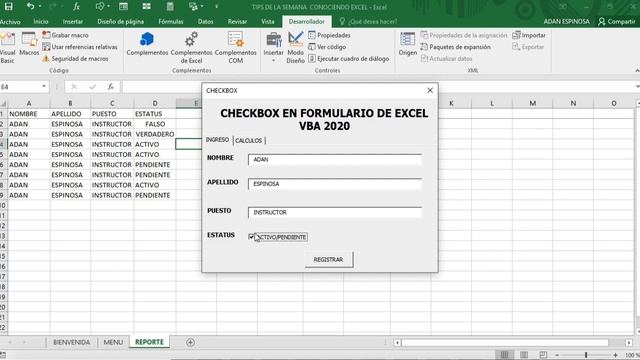Click the ADAN ESPINOSA account name
Screen dimensions: 640x360
click(567, 22)
